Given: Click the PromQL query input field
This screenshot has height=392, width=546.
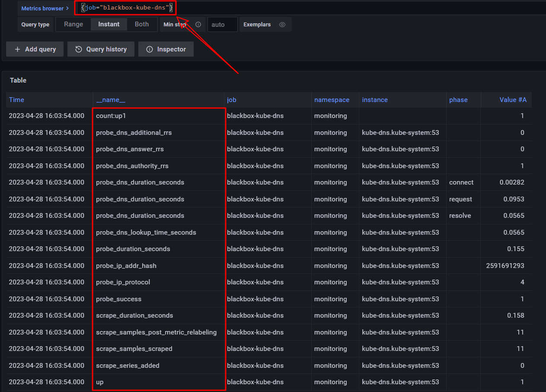Looking at the screenshot, I should pyautogui.click(x=303, y=8).
